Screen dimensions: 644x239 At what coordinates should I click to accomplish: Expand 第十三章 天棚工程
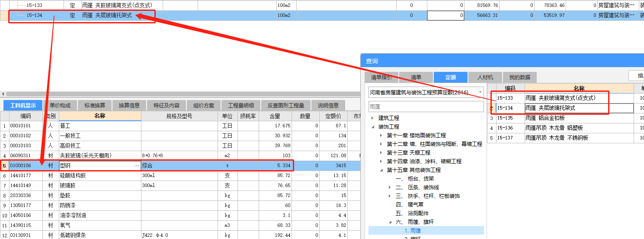tap(381, 153)
